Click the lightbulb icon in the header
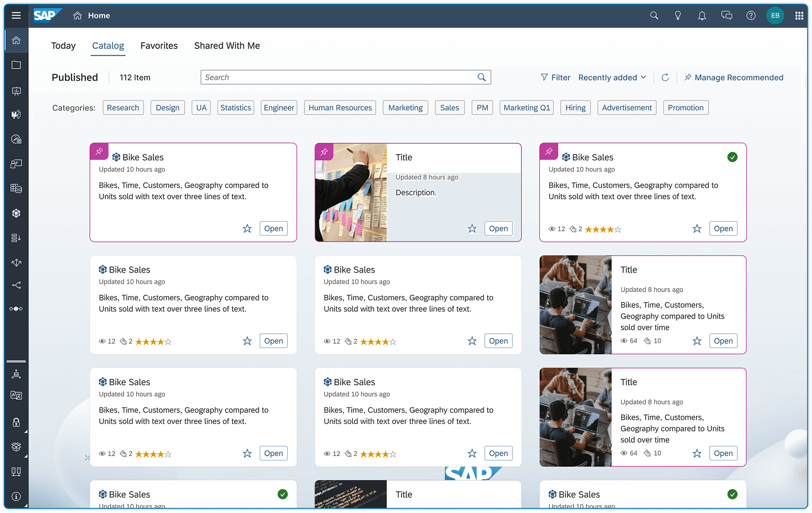The image size is (812, 513). pos(678,16)
